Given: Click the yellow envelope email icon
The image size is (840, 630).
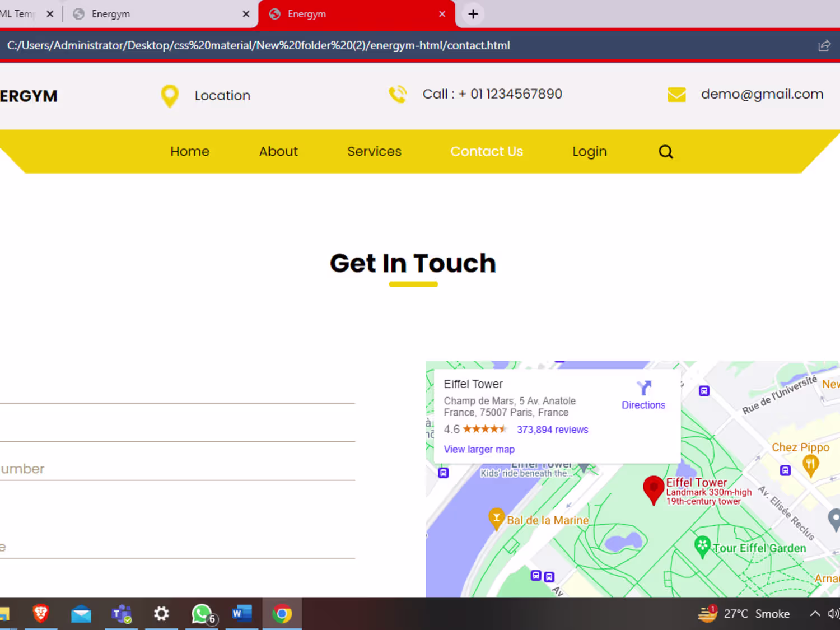Looking at the screenshot, I should point(676,95).
